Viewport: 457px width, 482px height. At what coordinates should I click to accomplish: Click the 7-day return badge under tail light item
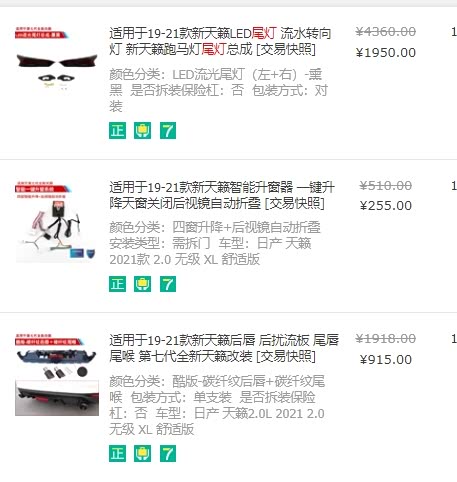(x=168, y=130)
